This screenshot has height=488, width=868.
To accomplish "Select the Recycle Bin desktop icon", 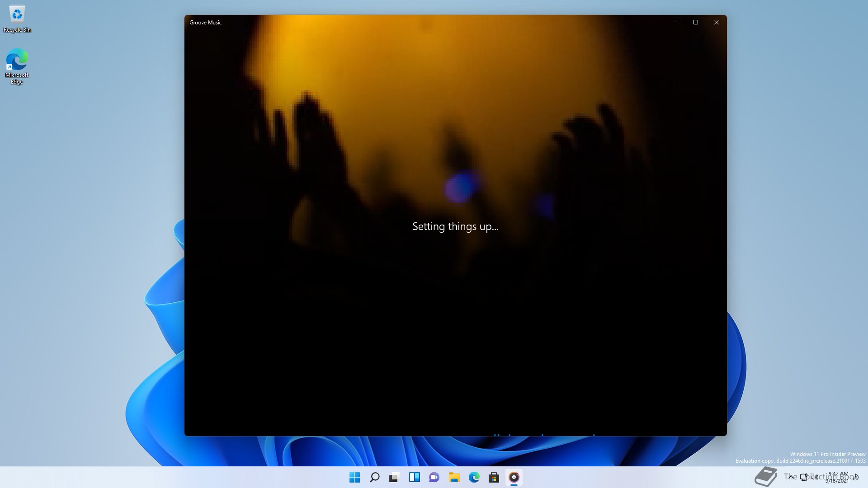I will pyautogui.click(x=17, y=19).
